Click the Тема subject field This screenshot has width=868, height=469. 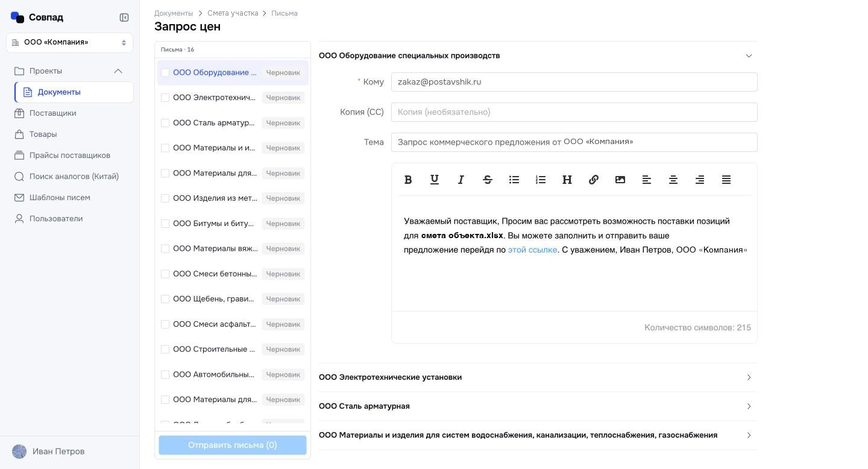pyautogui.click(x=574, y=142)
